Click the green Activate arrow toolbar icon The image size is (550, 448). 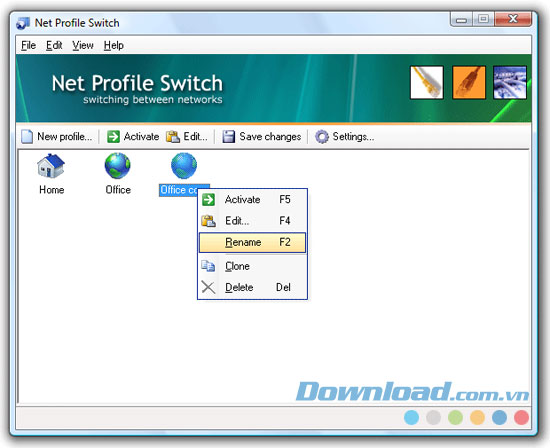pyautogui.click(x=113, y=136)
